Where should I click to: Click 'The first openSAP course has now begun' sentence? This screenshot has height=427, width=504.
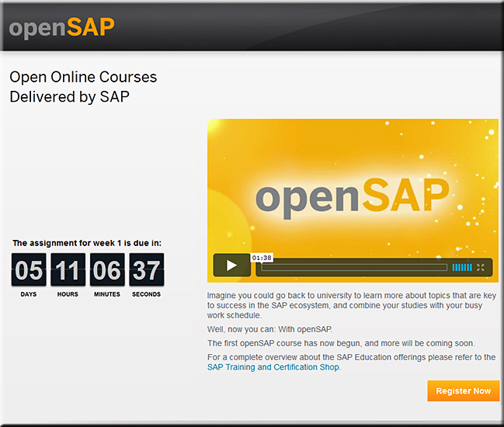tap(341, 343)
